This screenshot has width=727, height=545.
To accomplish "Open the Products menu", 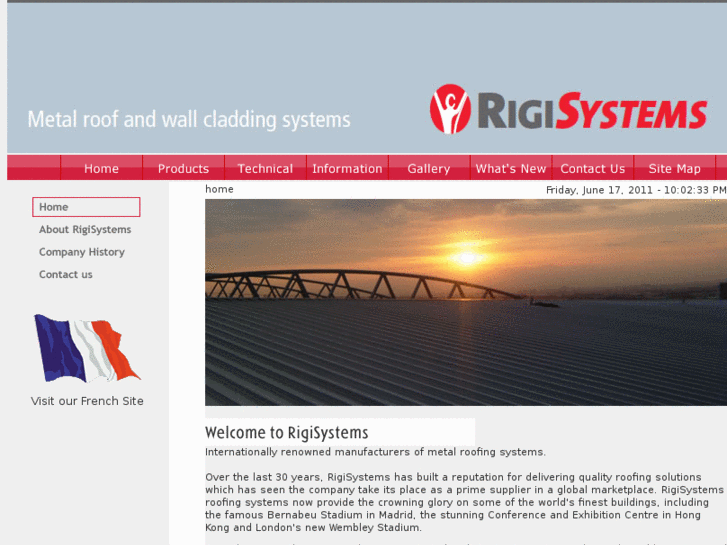I will click(x=184, y=168).
